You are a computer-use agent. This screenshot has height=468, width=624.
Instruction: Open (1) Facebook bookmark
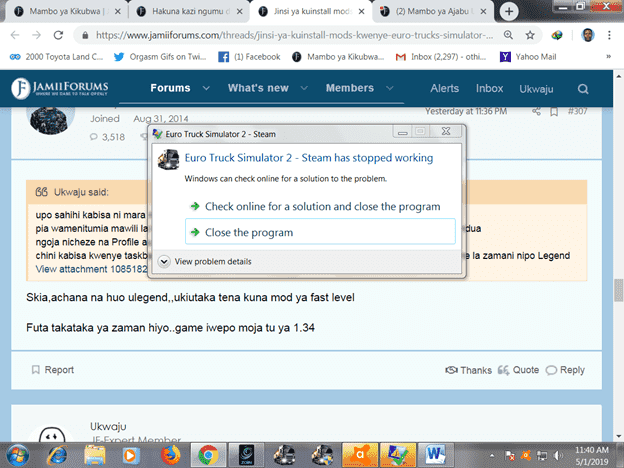click(x=250, y=57)
